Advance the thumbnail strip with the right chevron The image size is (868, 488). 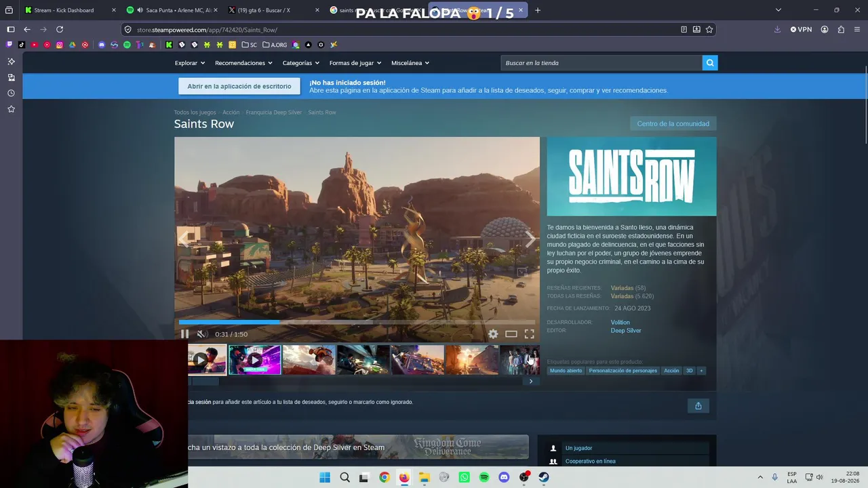click(531, 382)
